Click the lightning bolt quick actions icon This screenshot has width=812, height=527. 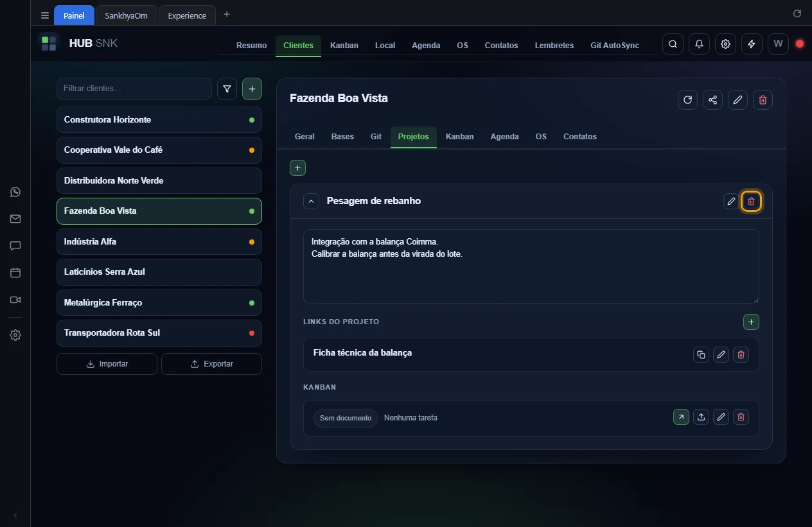click(752, 44)
